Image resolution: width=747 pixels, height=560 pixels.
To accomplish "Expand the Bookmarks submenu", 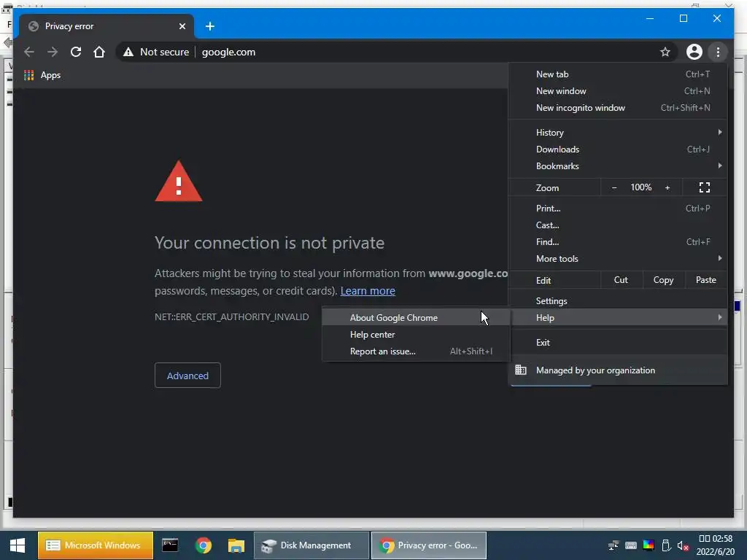I will coord(618,166).
